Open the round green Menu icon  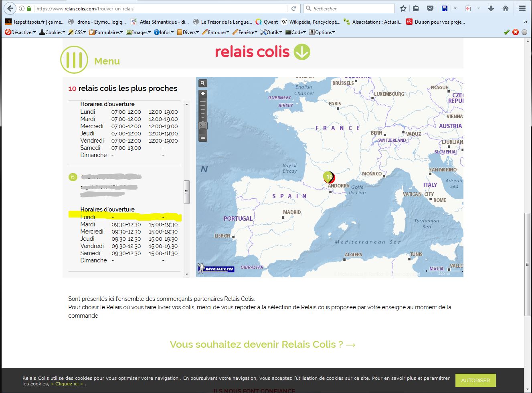[x=74, y=60]
